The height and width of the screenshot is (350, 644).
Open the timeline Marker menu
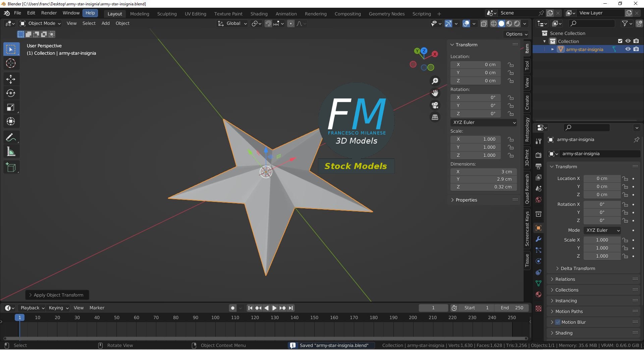click(x=97, y=308)
